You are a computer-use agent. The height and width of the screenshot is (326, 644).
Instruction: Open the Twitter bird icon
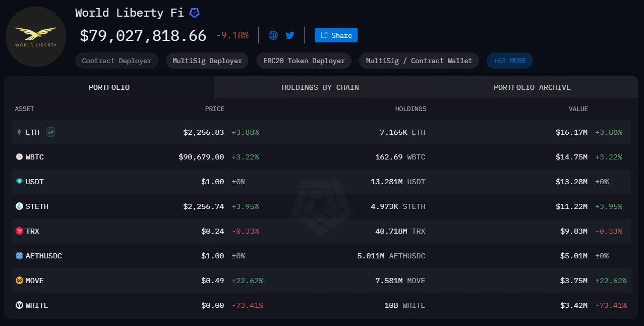[289, 35]
